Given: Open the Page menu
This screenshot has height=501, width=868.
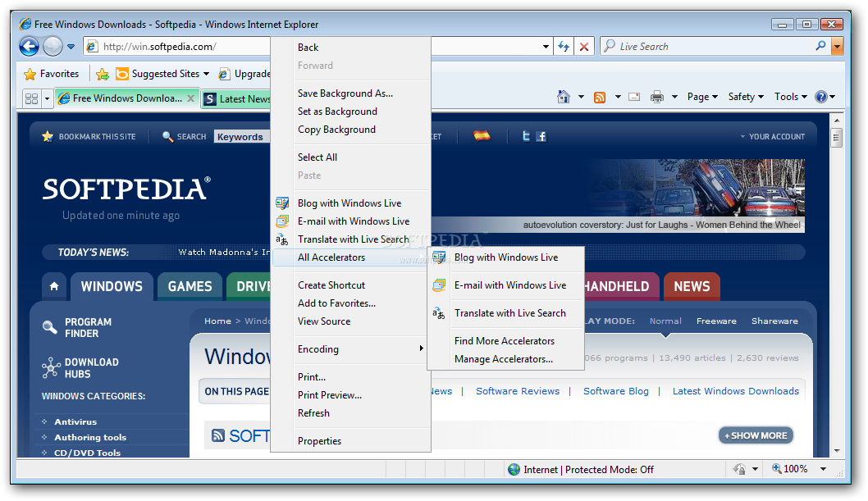Looking at the screenshot, I should click(x=702, y=97).
